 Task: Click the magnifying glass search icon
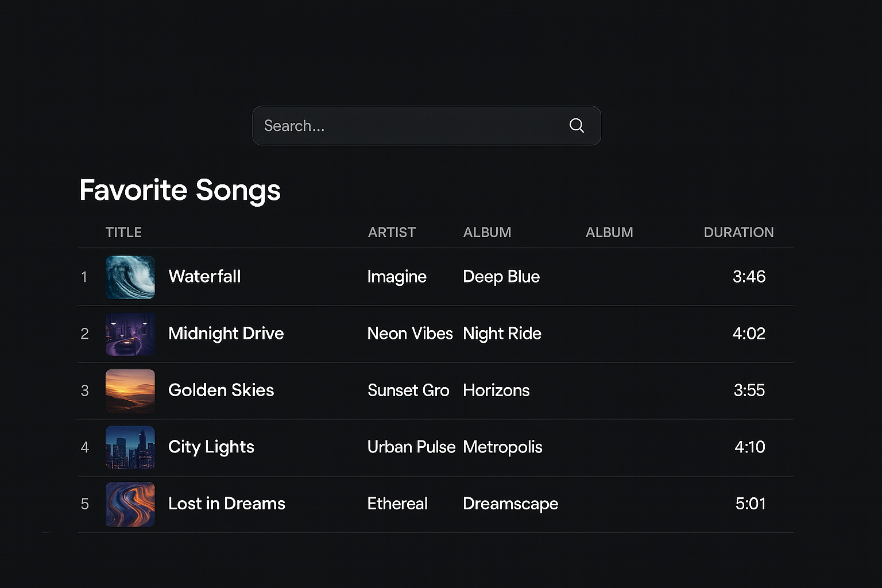click(x=577, y=125)
